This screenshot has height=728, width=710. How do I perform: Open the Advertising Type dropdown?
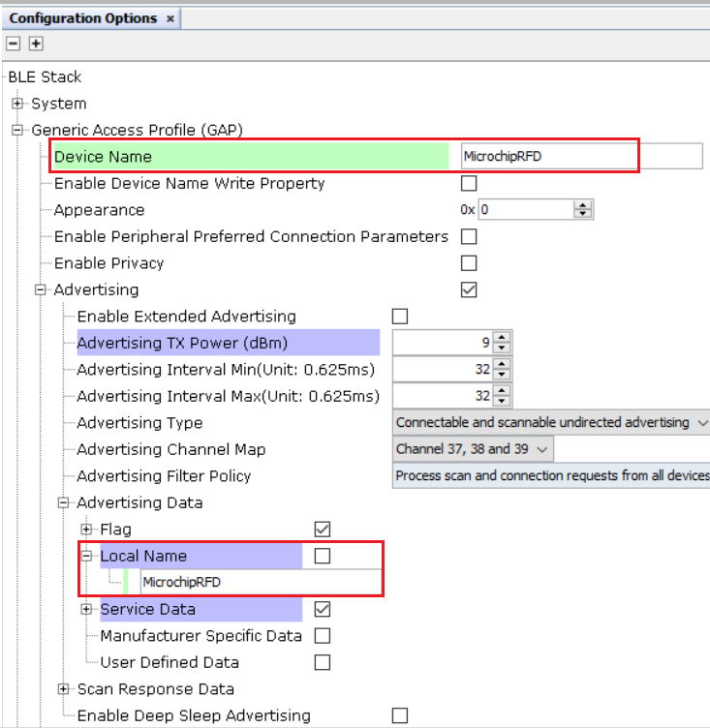point(551,422)
